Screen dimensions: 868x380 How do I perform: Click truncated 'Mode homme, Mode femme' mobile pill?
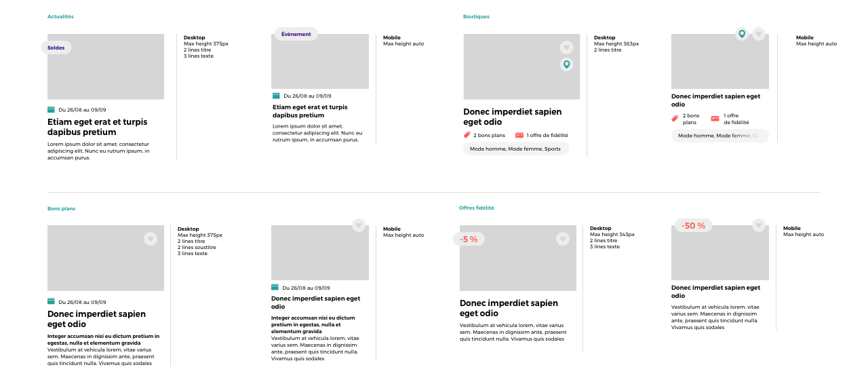coord(720,136)
